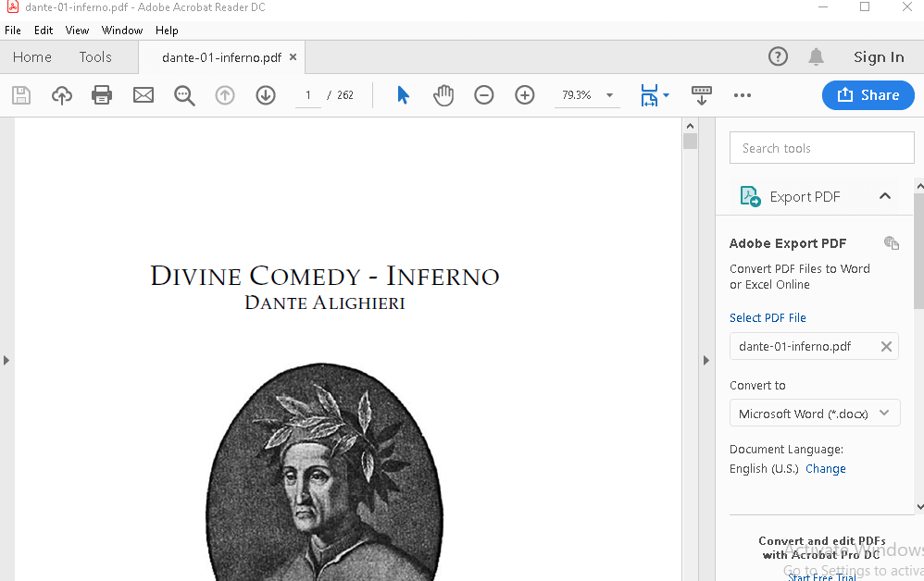Viewport: 924px width, 581px height.
Task: Close the dante-01-inferno.pdf tab
Action: coord(293,57)
